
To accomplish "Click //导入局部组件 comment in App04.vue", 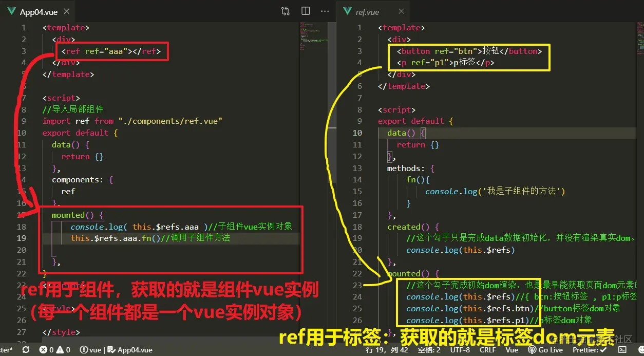I will [73, 109].
